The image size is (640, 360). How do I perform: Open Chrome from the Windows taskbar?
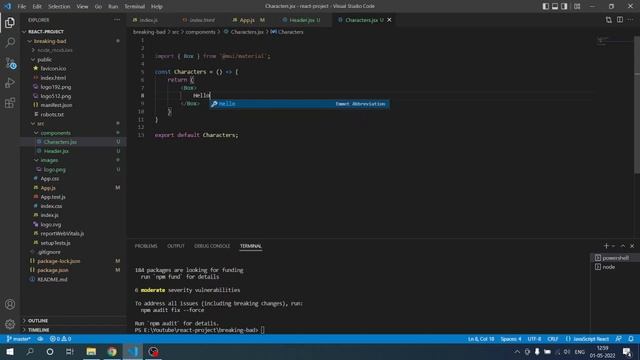[112, 351]
